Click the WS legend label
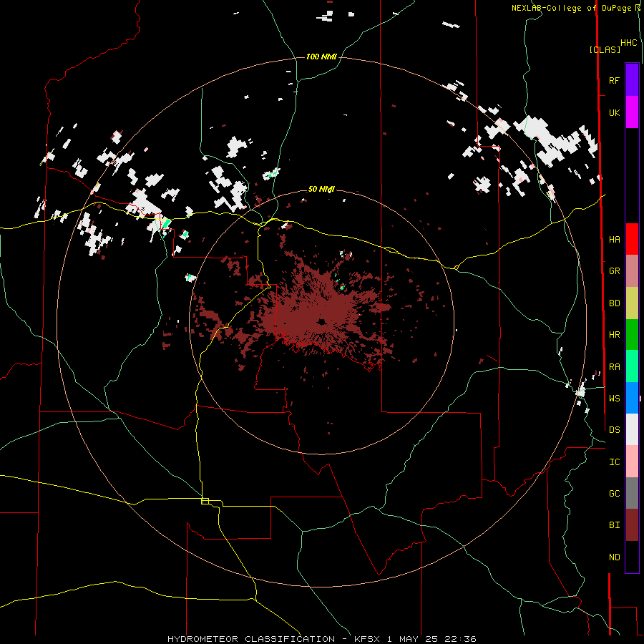 point(615,398)
